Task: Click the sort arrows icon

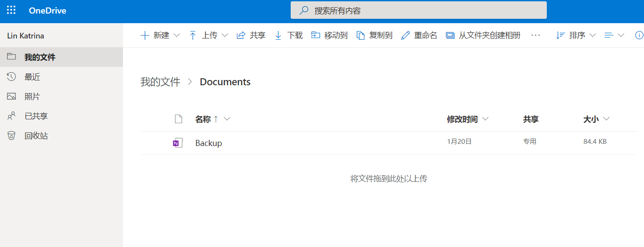Action: [x=560, y=35]
